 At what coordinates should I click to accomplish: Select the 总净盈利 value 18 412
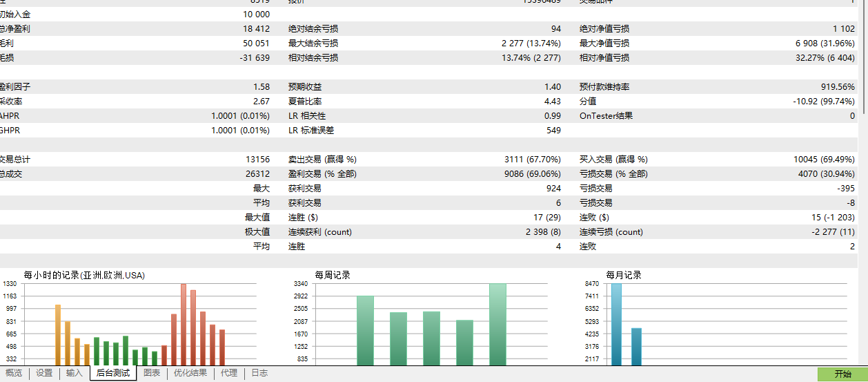click(256, 29)
